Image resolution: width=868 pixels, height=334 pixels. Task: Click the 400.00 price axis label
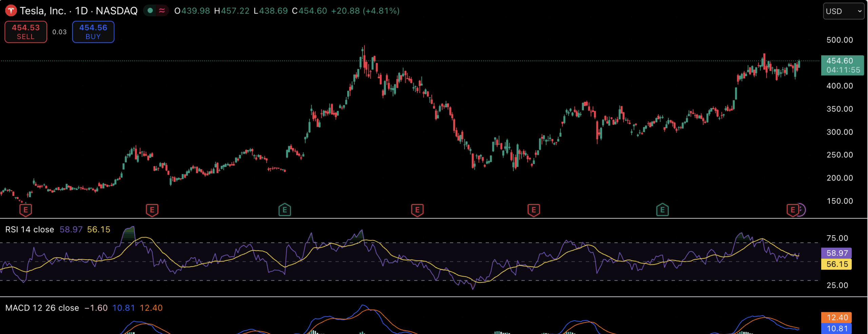click(840, 86)
